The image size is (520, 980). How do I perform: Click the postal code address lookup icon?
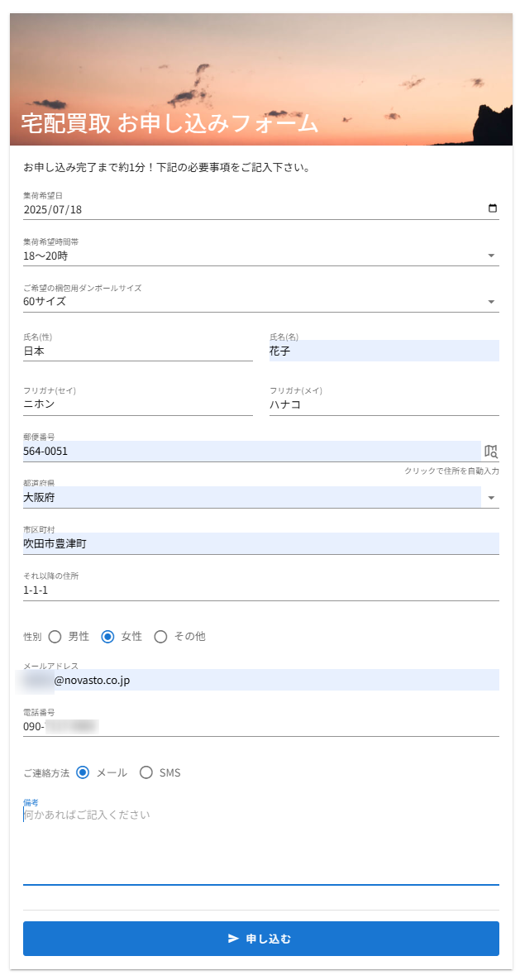click(491, 452)
